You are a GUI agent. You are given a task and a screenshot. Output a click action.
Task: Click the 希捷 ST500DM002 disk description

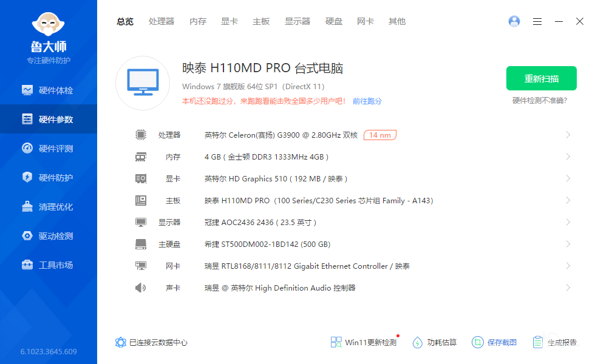click(268, 244)
